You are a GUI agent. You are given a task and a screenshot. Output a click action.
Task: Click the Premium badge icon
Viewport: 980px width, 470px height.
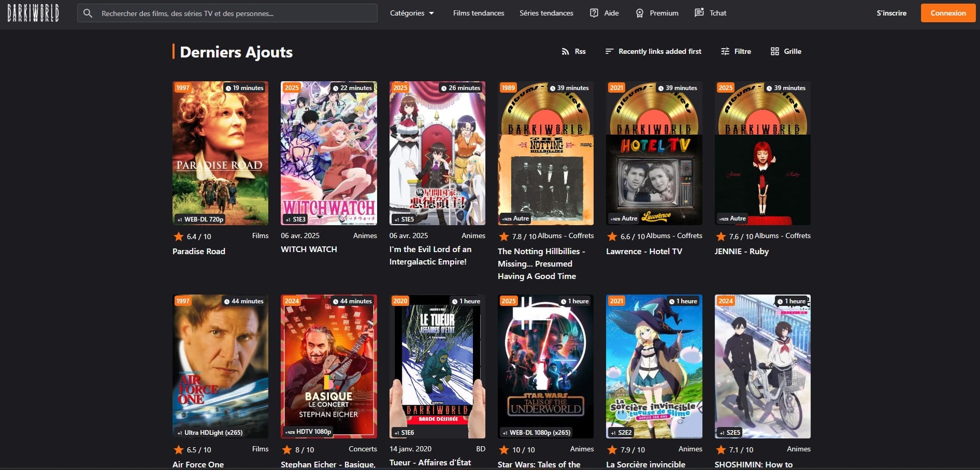(640, 13)
